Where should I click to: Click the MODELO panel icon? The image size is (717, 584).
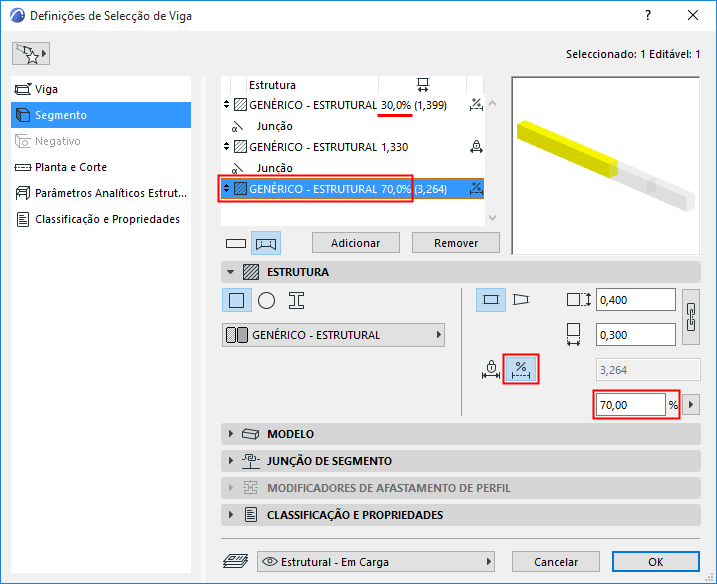coord(250,434)
